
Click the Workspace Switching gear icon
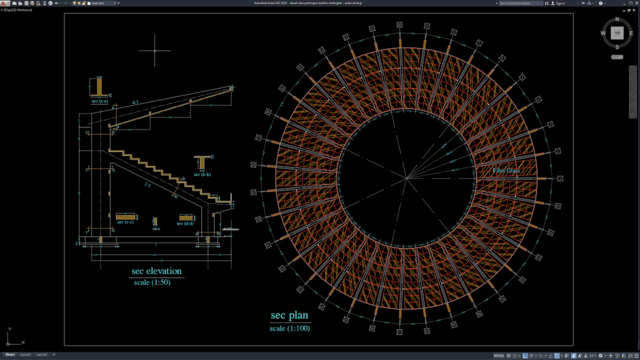pos(600,356)
